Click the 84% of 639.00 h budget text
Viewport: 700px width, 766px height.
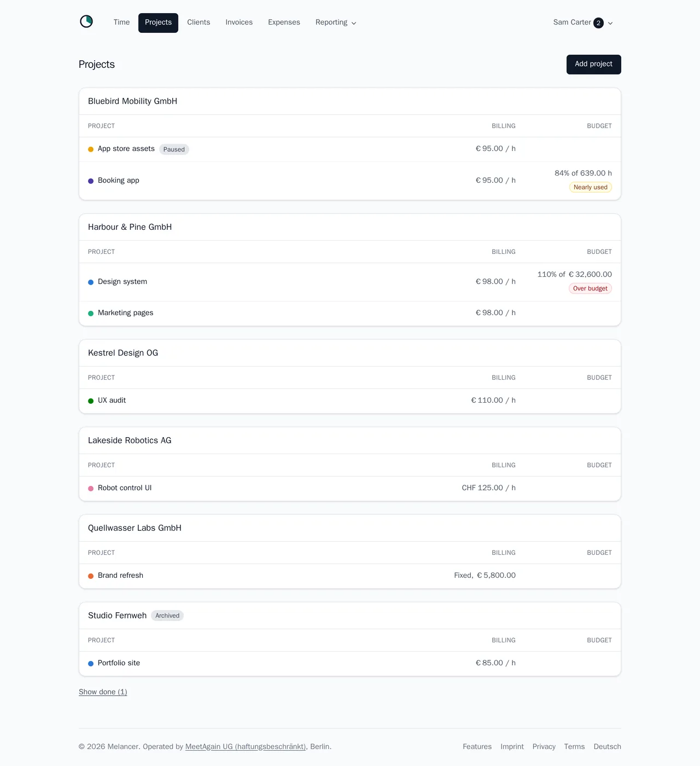pyautogui.click(x=583, y=173)
